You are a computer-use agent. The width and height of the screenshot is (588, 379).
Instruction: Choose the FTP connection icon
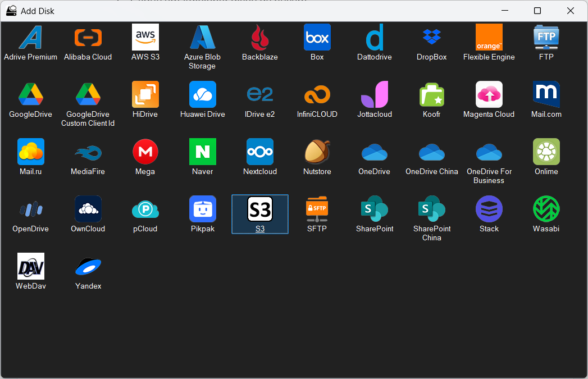coord(546,38)
